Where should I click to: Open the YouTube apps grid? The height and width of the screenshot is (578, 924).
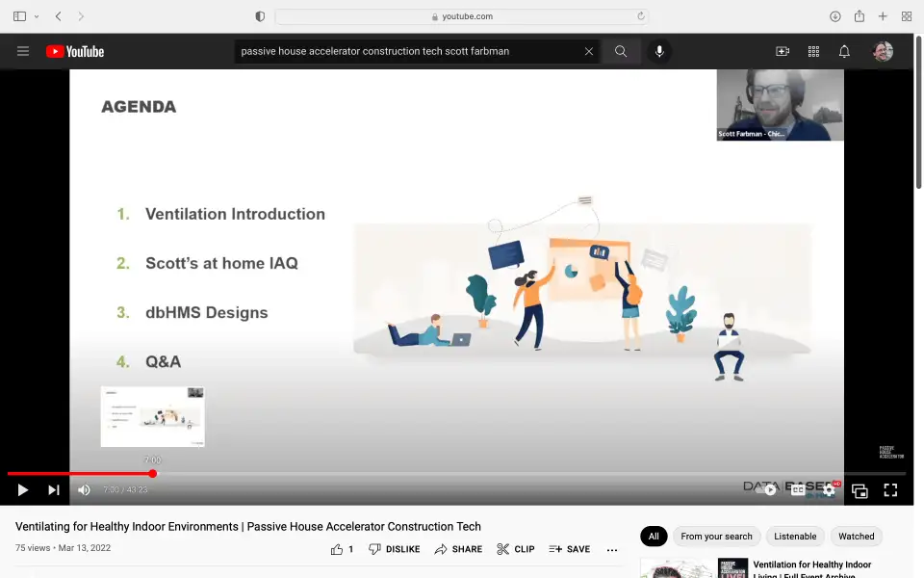coord(813,52)
